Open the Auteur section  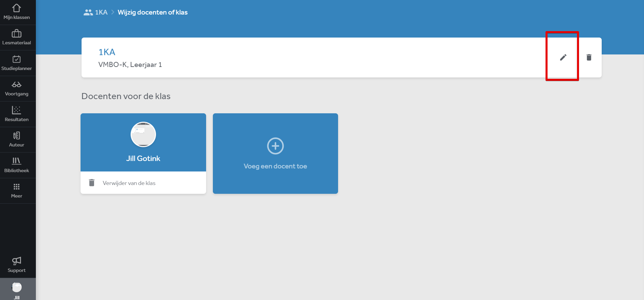pyautogui.click(x=17, y=140)
